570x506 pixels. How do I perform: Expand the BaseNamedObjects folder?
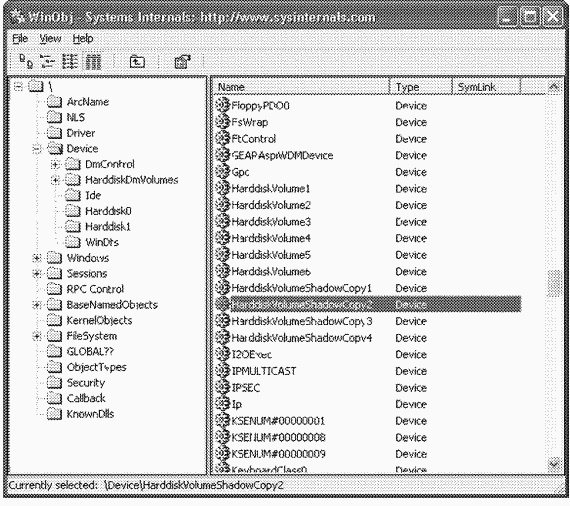(36, 305)
